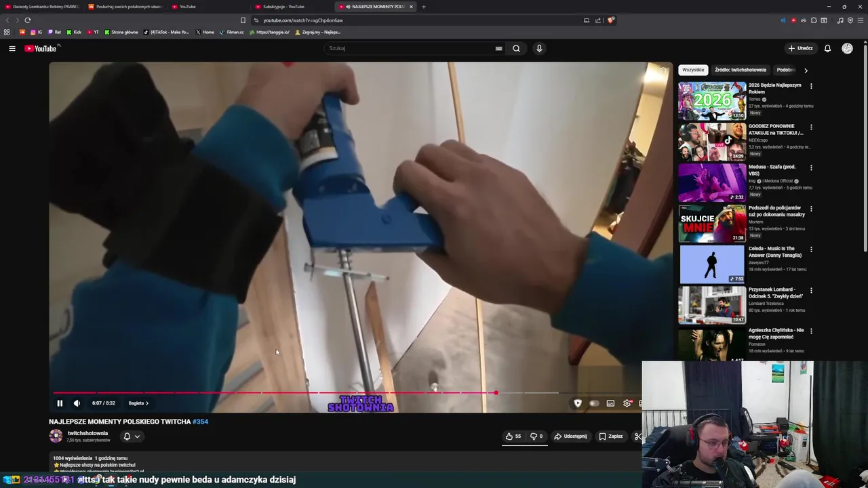Open YouTube guide hamburger menu
Viewport: 868px width, 488px height.
[x=12, y=48]
